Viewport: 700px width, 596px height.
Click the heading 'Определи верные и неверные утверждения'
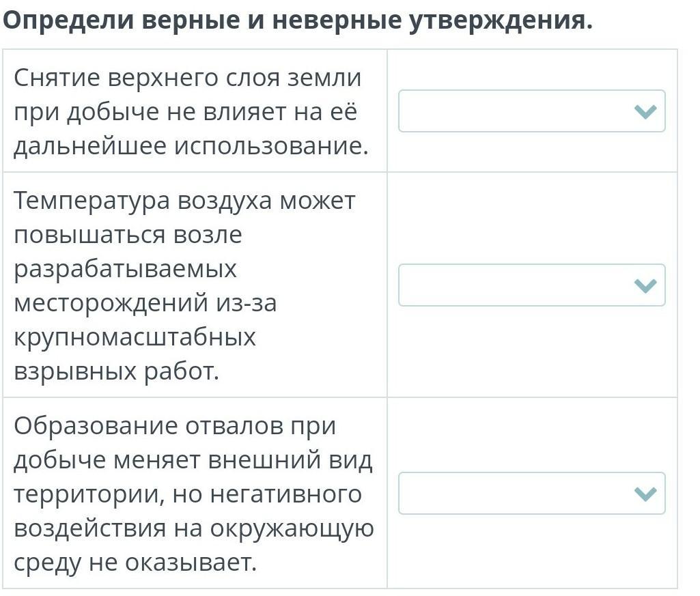(298, 21)
